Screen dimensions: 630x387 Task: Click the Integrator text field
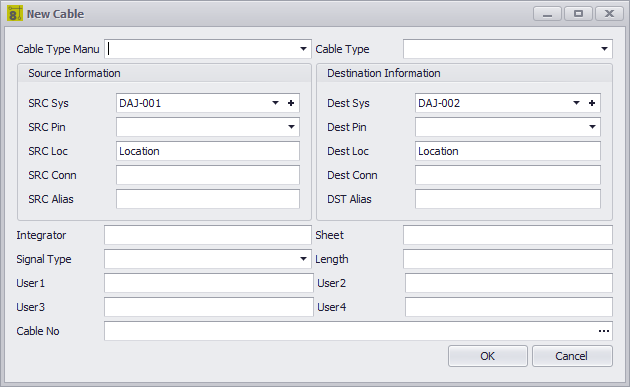[208, 235]
